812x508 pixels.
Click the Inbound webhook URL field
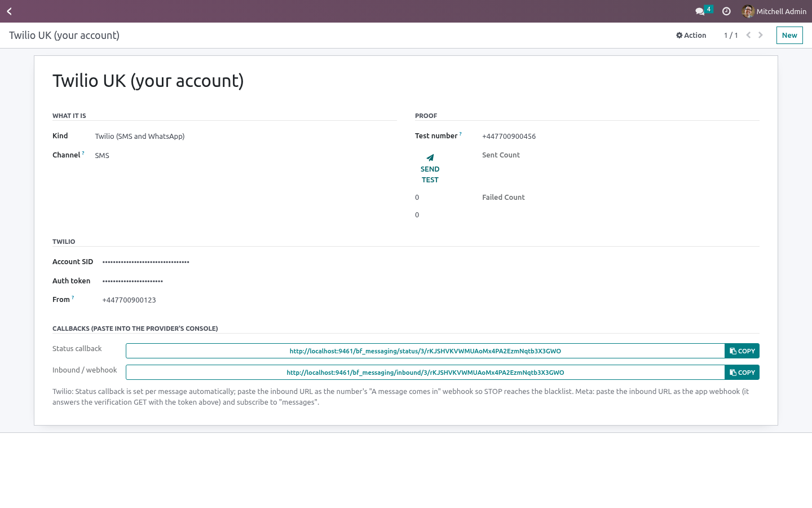[425, 373]
